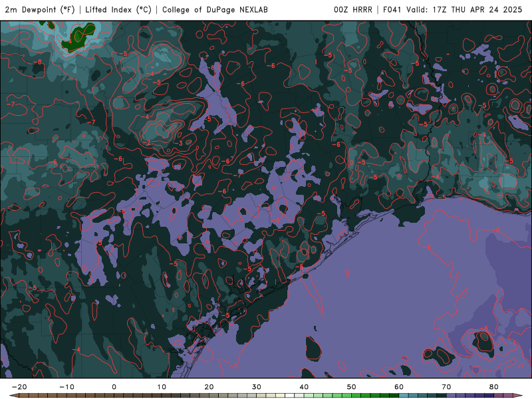Click the 20 label on the color scale
532x399 pixels.
coord(209,387)
